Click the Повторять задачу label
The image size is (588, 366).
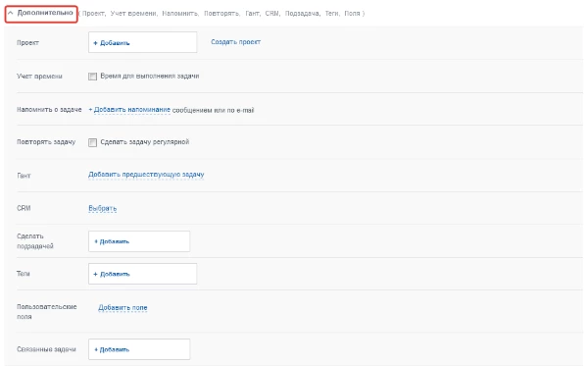point(46,142)
